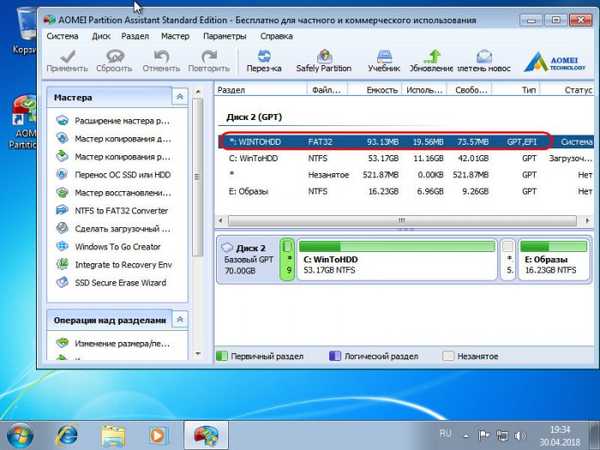Collapse the Мастера panel section
The image size is (600, 450).
click(179, 97)
